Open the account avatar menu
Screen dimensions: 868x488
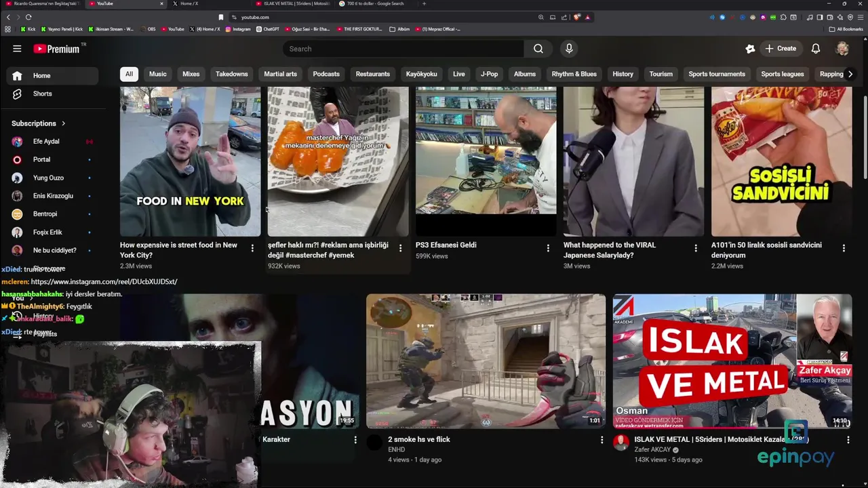click(x=842, y=49)
